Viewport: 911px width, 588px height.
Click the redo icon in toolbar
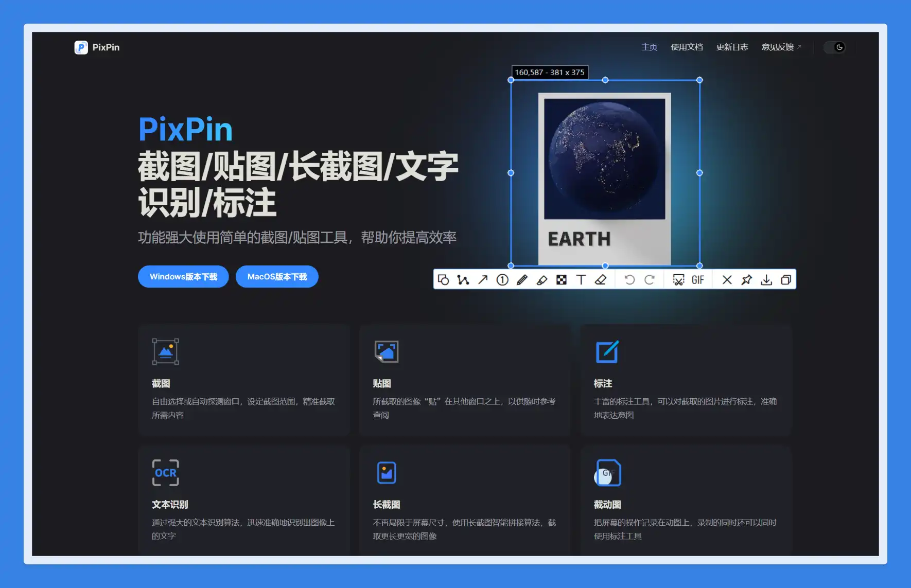coord(650,279)
